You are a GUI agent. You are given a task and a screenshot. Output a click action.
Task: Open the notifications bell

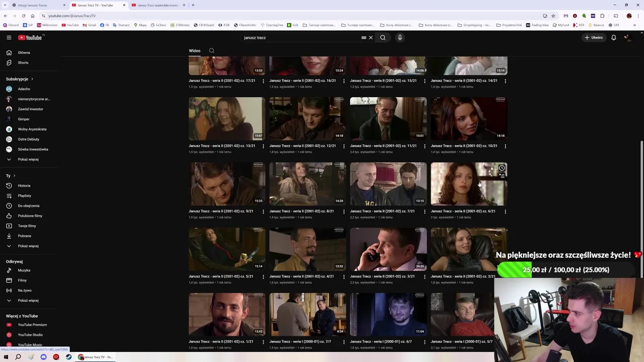coord(613,38)
